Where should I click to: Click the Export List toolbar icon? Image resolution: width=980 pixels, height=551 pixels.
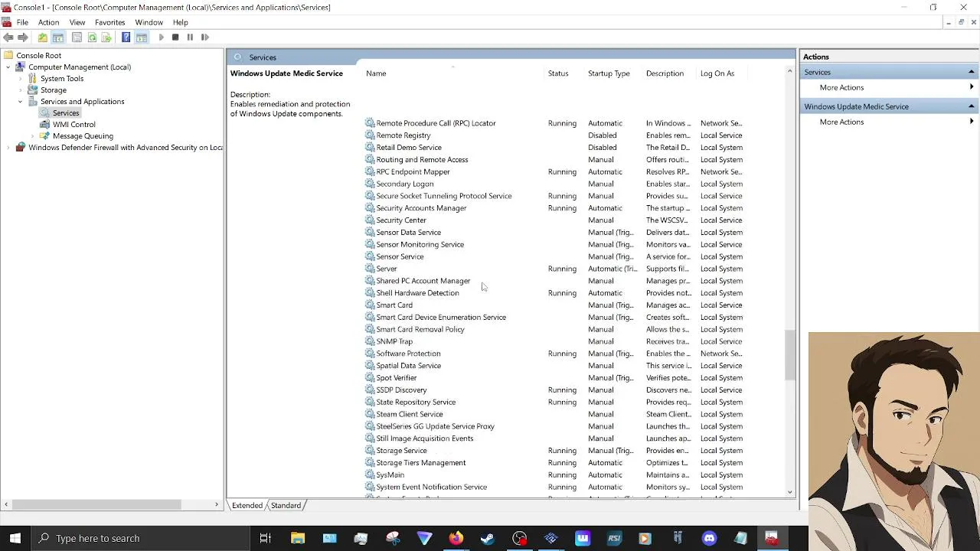[x=106, y=37]
